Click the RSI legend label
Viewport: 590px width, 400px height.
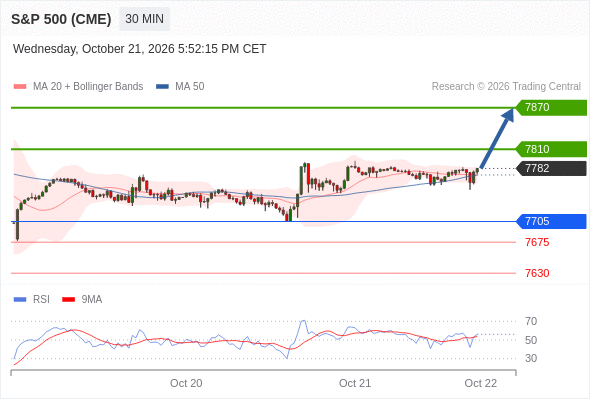tap(41, 300)
